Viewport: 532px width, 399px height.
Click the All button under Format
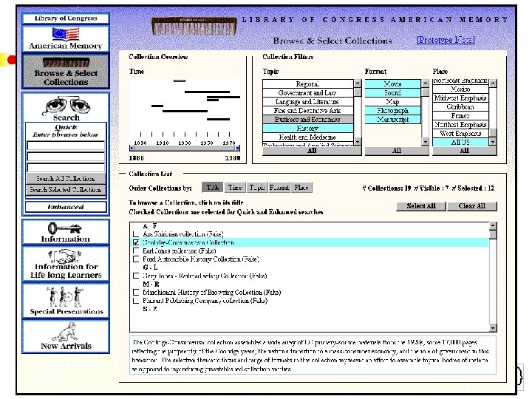tap(397, 151)
